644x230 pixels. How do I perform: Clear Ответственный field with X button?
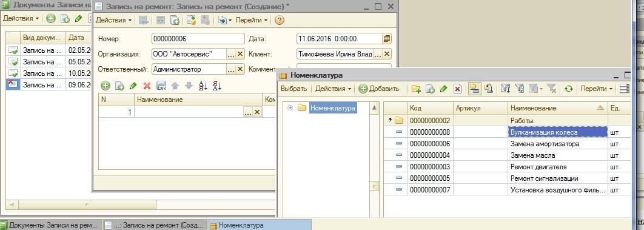pyautogui.click(x=240, y=69)
